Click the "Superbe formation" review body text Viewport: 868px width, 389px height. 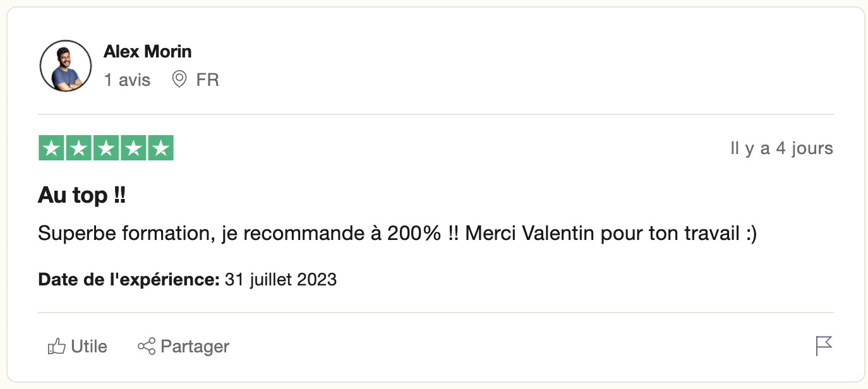coord(397,234)
